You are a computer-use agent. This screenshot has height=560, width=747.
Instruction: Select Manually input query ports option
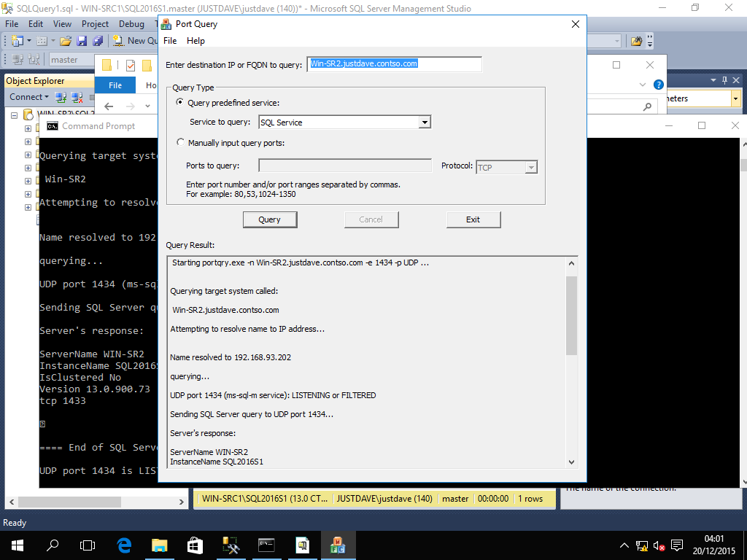(180, 143)
